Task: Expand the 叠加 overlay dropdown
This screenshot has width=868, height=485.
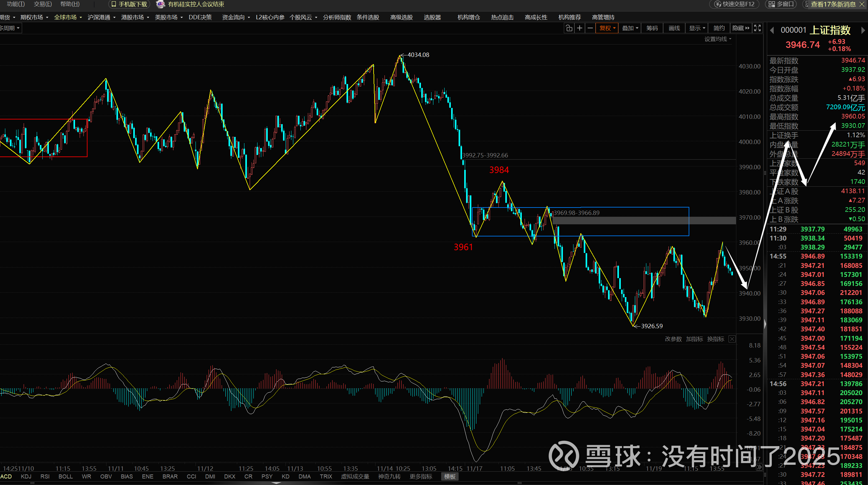Action: 630,28
